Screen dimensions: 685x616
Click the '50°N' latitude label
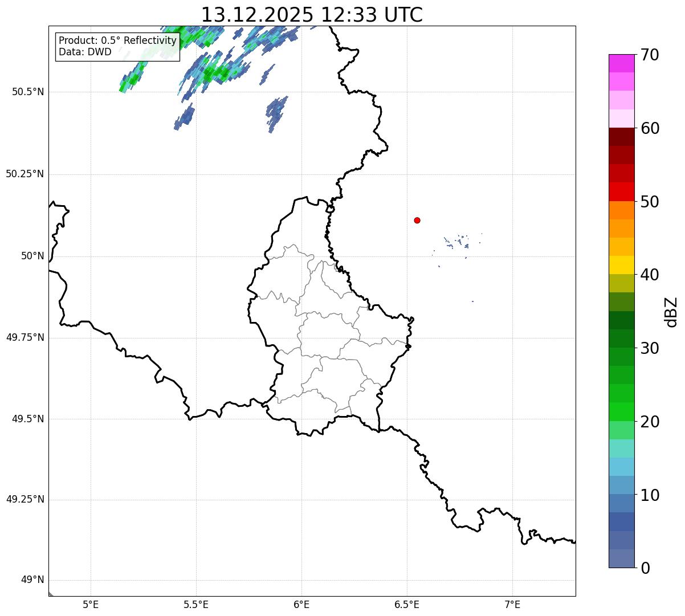click(32, 256)
